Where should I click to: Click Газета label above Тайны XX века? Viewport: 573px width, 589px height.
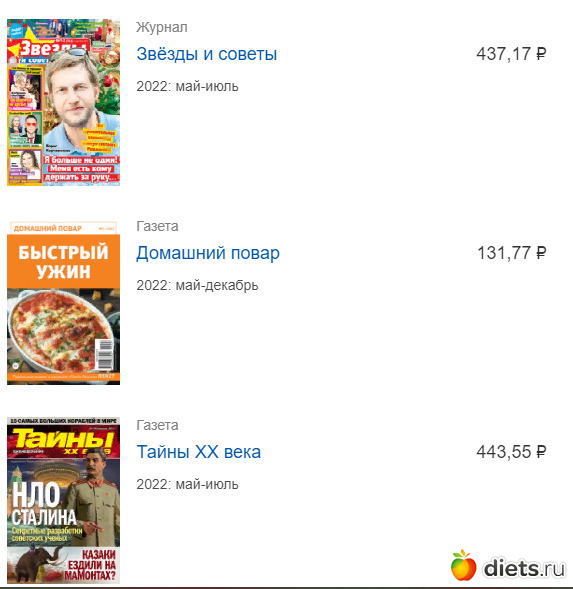click(x=157, y=425)
